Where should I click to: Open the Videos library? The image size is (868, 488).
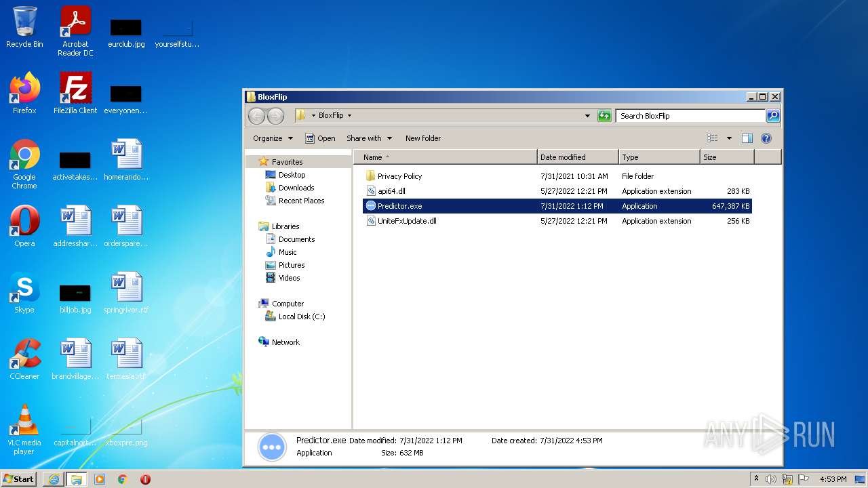(289, 278)
